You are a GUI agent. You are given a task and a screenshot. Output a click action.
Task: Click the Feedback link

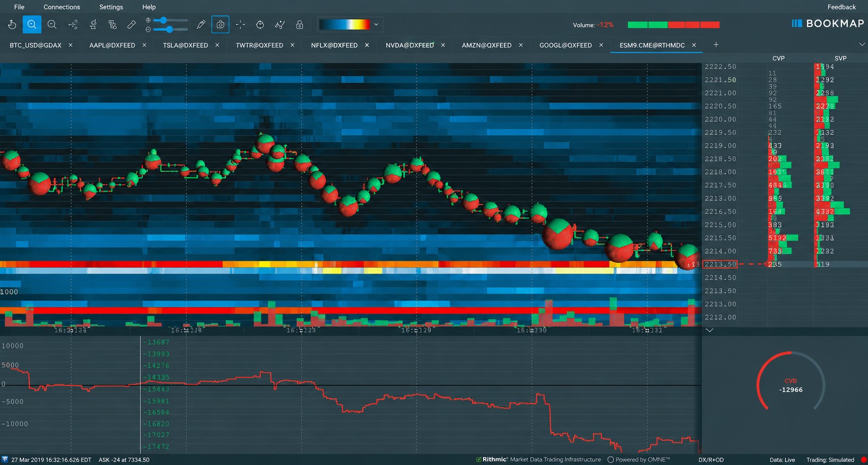click(x=842, y=7)
